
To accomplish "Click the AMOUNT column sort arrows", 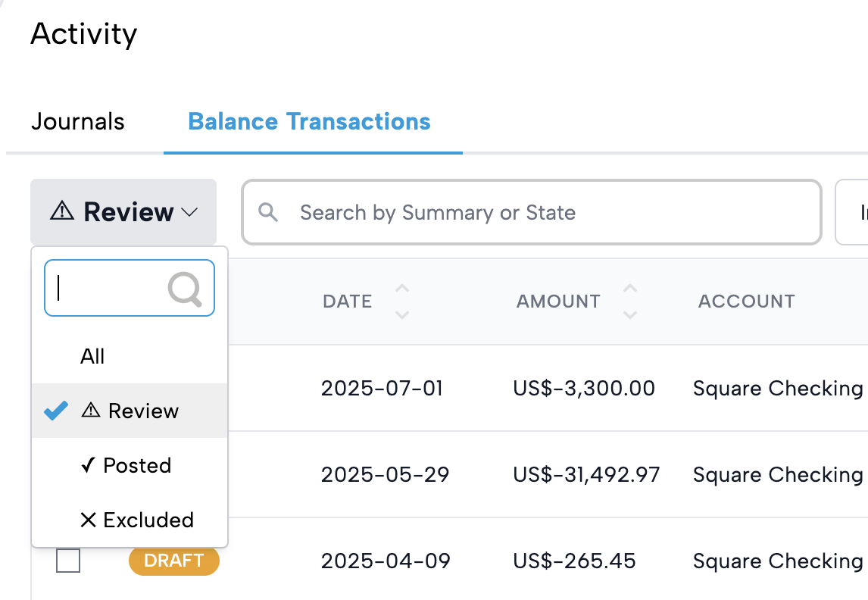I will click(x=629, y=302).
